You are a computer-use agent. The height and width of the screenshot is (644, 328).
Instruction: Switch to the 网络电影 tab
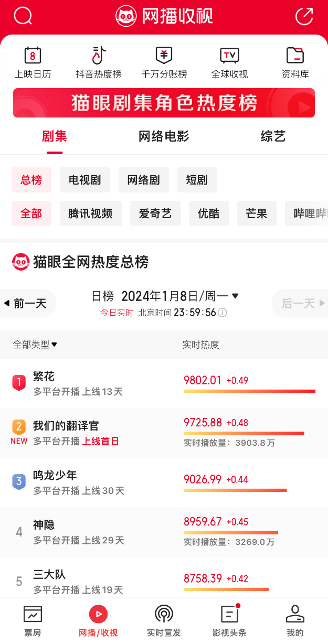(164, 137)
